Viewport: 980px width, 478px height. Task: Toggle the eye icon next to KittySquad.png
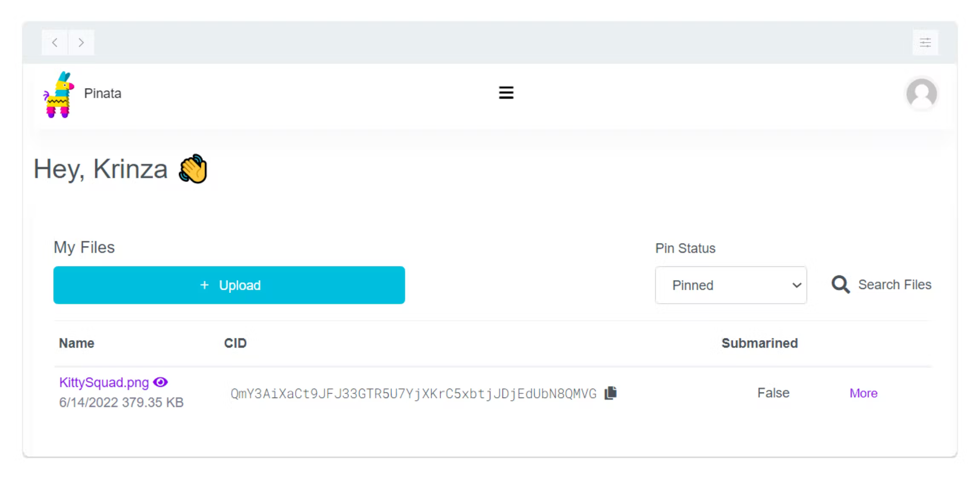coord(161,382)
